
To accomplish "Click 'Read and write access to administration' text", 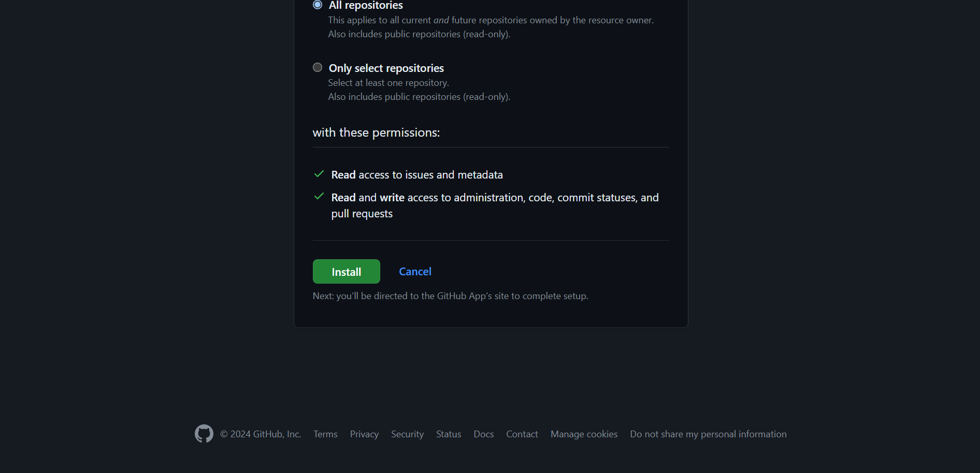I will tap(495, 205).
